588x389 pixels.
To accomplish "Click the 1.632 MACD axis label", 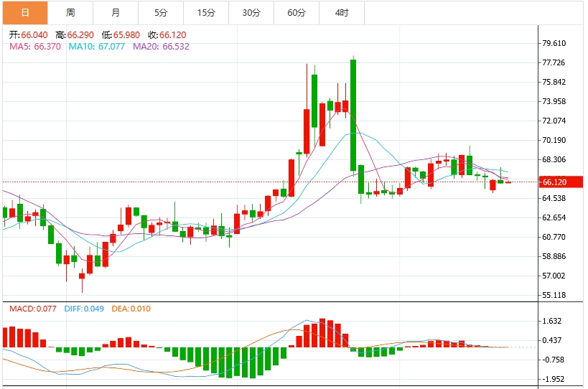I will click(x=552, y=321).
